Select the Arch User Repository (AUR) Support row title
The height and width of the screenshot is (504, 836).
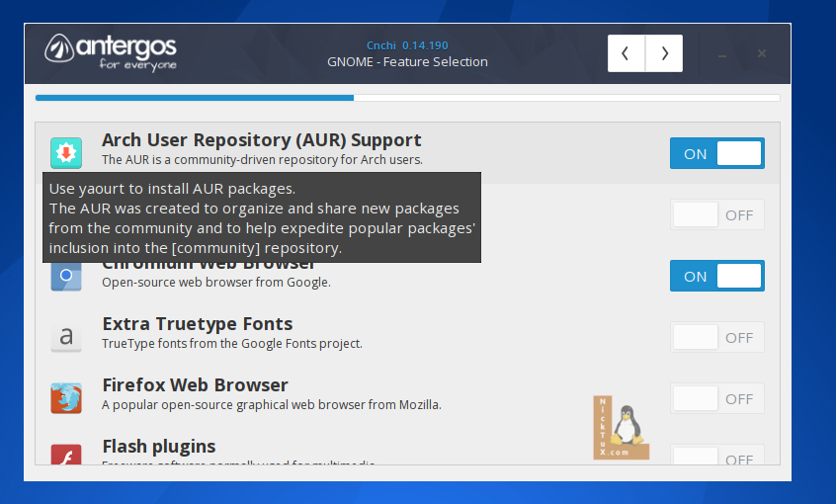(261, 140)
